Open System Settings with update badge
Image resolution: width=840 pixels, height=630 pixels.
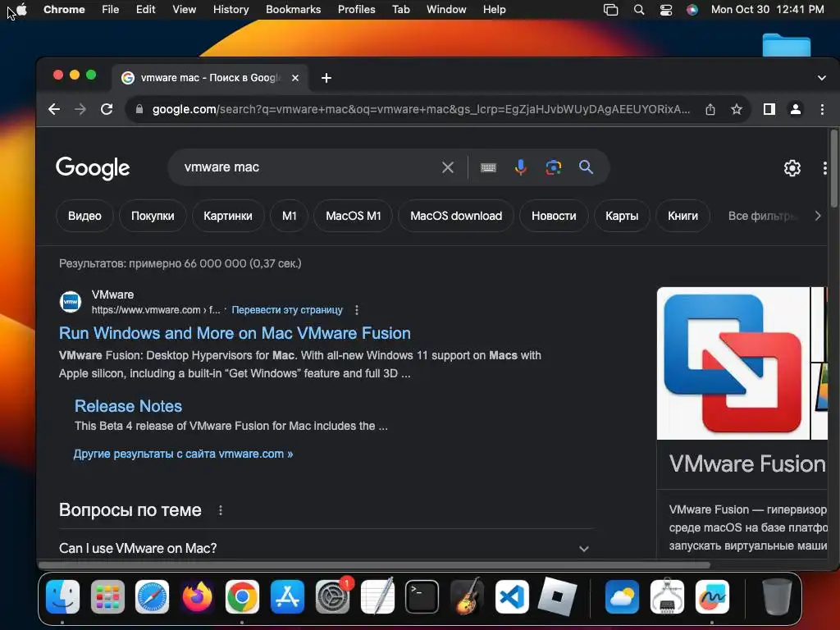pyautogui.click(x=333, y=597)
